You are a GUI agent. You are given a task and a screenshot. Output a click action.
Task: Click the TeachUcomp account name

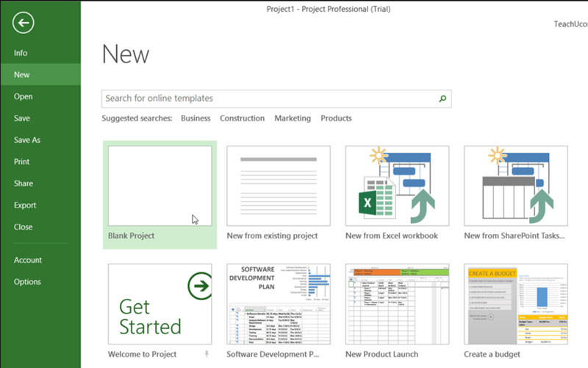(x=571, y=24)
